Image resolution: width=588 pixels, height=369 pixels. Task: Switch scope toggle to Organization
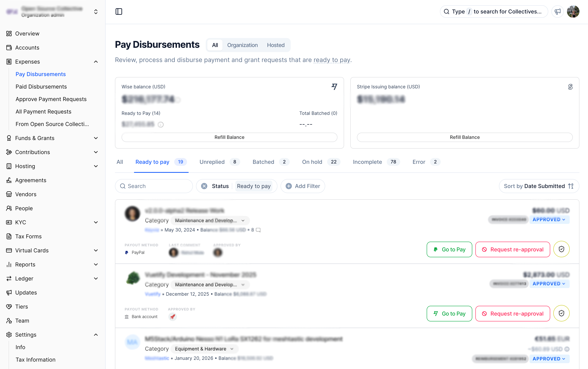242,45
